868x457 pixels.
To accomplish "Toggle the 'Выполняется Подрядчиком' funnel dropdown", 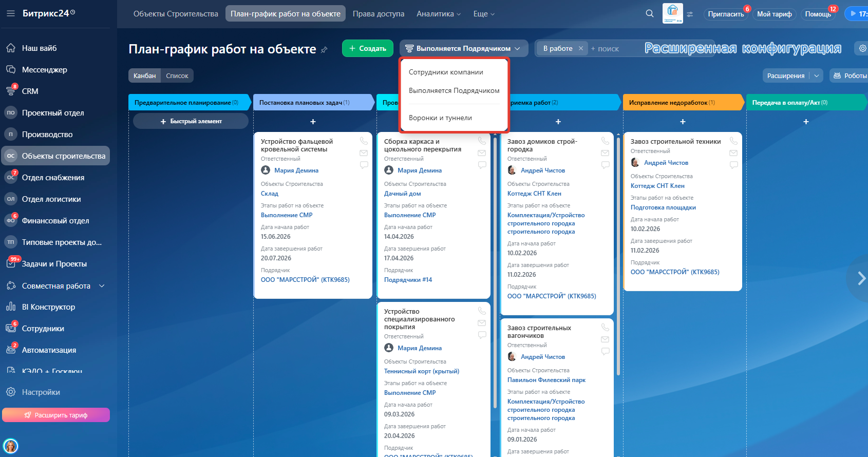I will [464, 48].
